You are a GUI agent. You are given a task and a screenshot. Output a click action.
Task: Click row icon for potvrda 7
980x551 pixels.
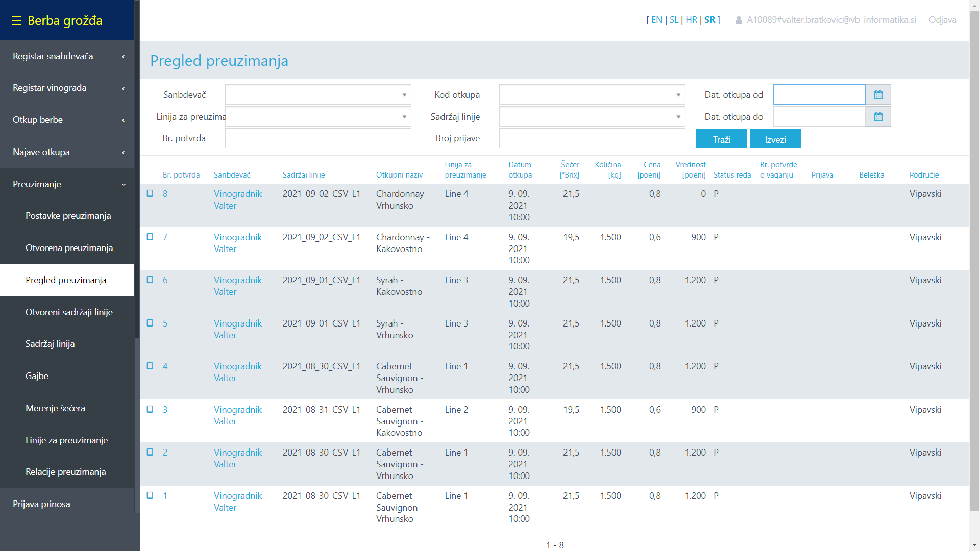pyautogui.click(x=150, y=237)
